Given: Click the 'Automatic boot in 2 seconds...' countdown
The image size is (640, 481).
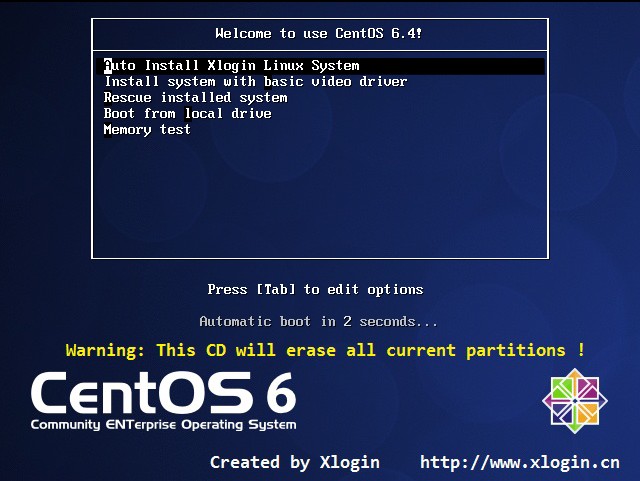Looking at the screenshot, I should [x=318, y=321].
